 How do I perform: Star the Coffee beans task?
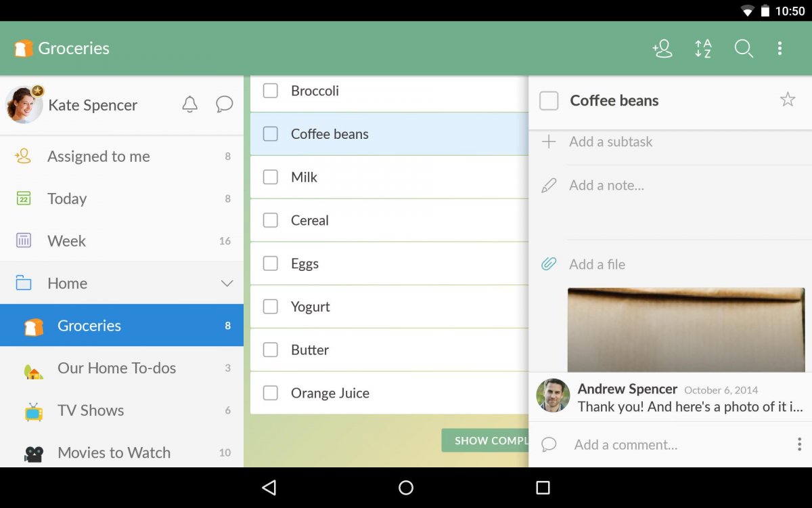(788, 100)
